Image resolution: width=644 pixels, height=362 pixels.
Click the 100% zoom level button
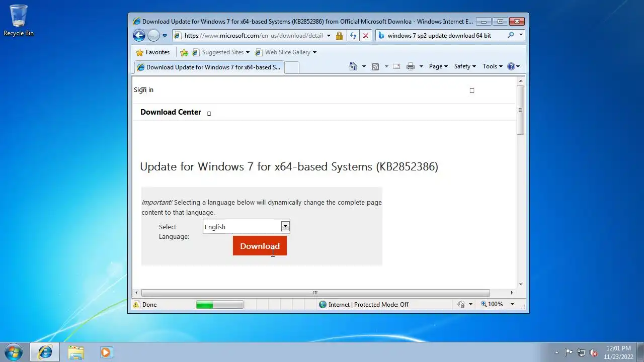(492, 305)
